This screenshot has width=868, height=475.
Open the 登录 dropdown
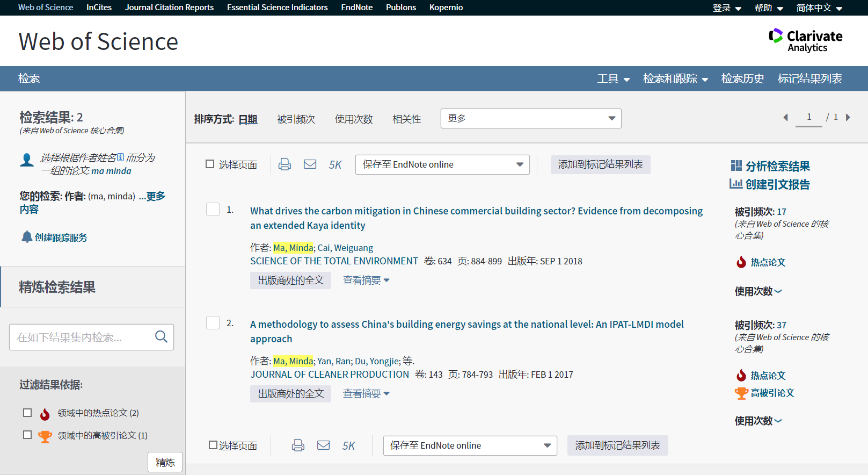[x=727, y=8]
